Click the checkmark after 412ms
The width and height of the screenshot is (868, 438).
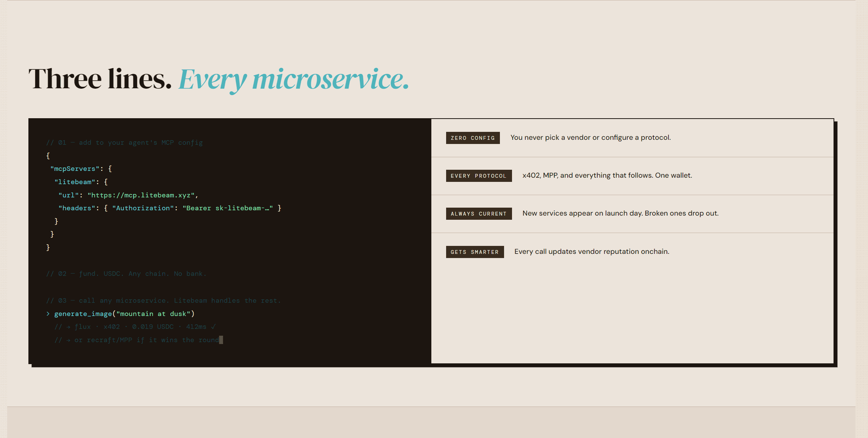click(x=213, y=327)
